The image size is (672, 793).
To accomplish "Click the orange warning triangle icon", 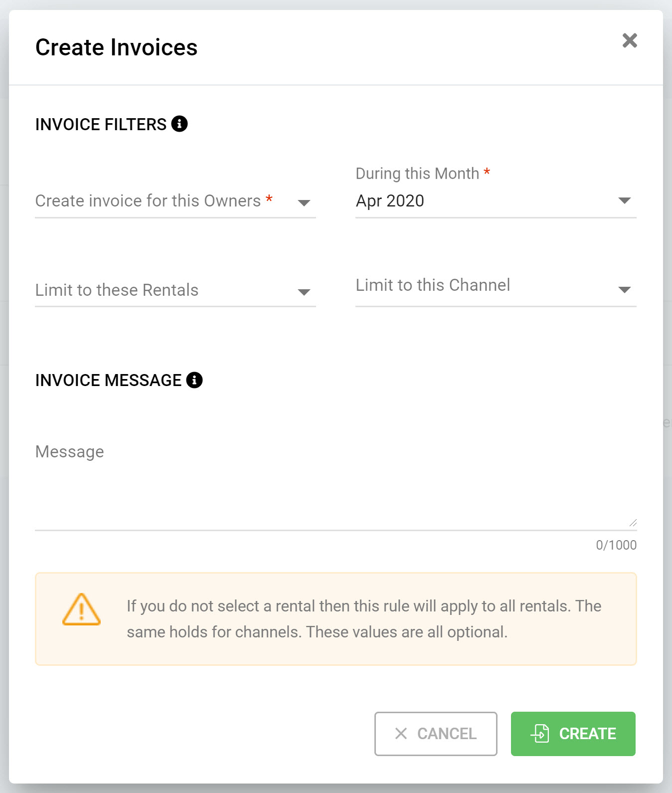I will pos(81,609).
